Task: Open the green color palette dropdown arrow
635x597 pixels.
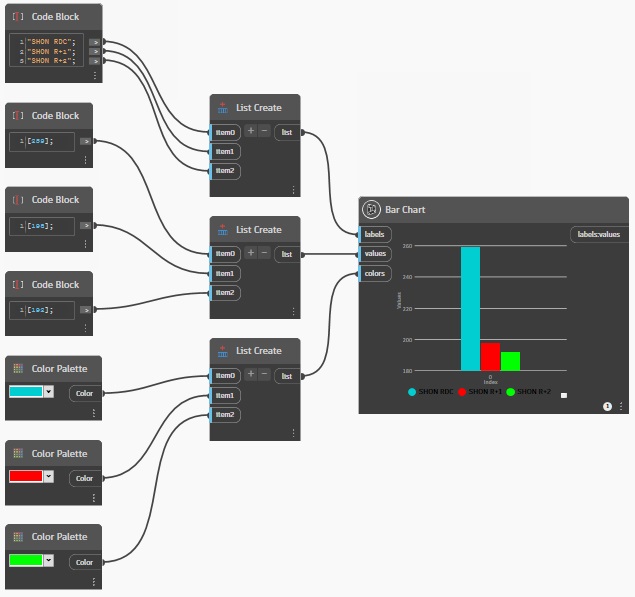Action: [x=47, y=560]
